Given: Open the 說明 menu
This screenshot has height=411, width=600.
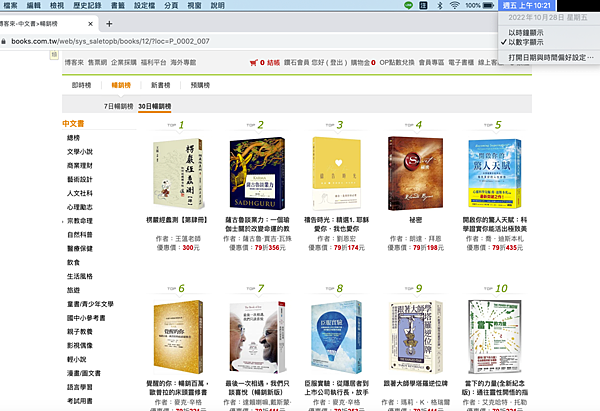Looking at the screenshot, I should pos(217,5).
